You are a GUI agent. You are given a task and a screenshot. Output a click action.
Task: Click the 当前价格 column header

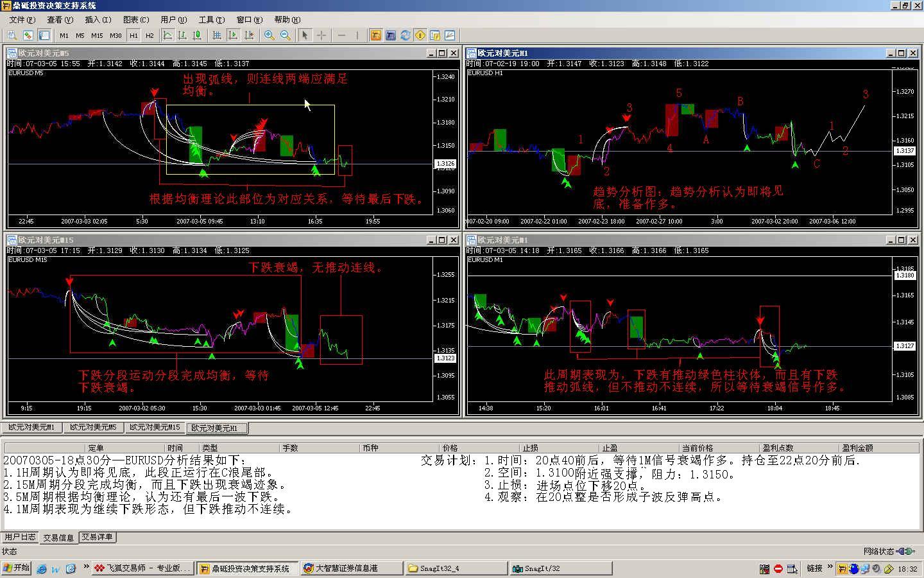719,448
